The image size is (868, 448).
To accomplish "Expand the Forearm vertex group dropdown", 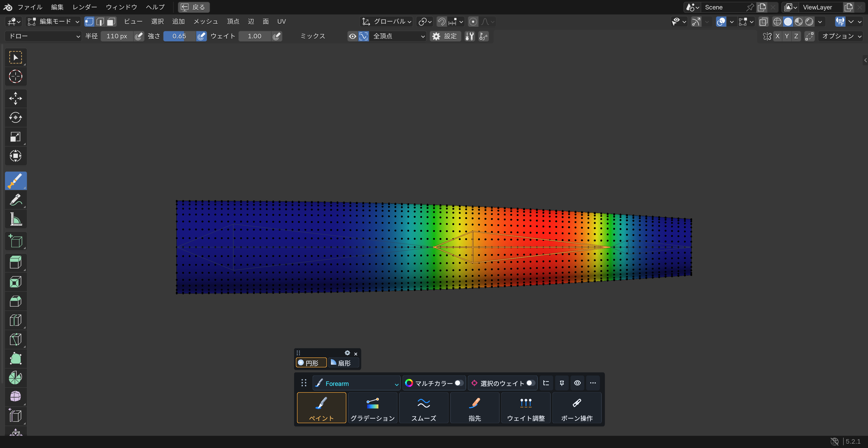I will (356, 383).
